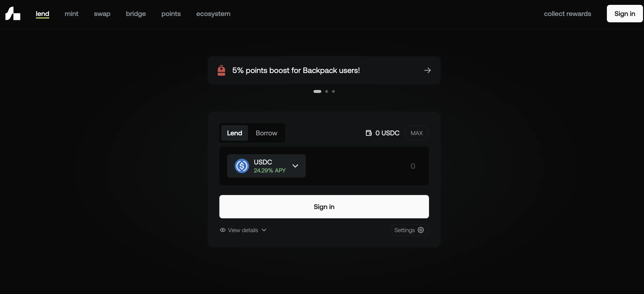Open the swap page
This screenshot has width=644, height=294.
pyautogui.click(x=102, y=14)
